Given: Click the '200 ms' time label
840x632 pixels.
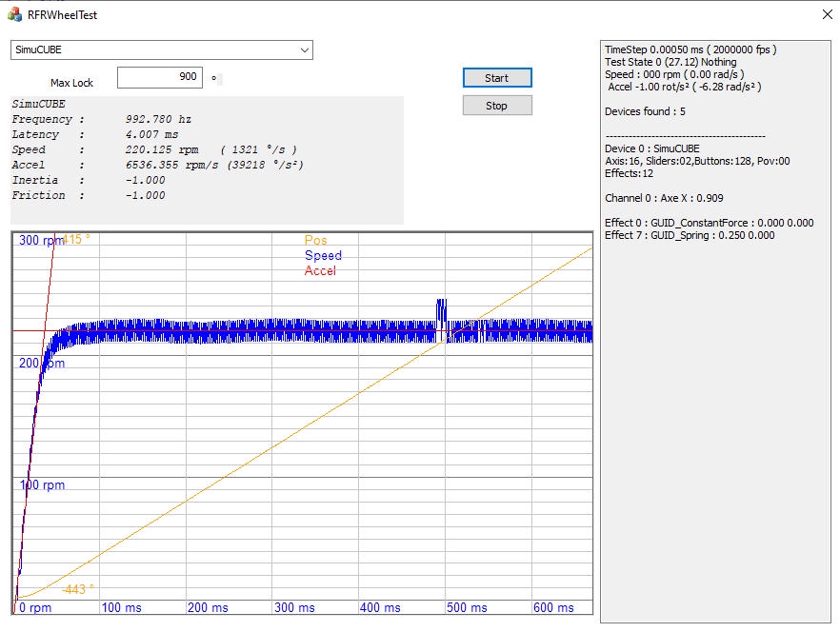Looking at the screenshot, I should pyautogui.click(x=208, y=608).
